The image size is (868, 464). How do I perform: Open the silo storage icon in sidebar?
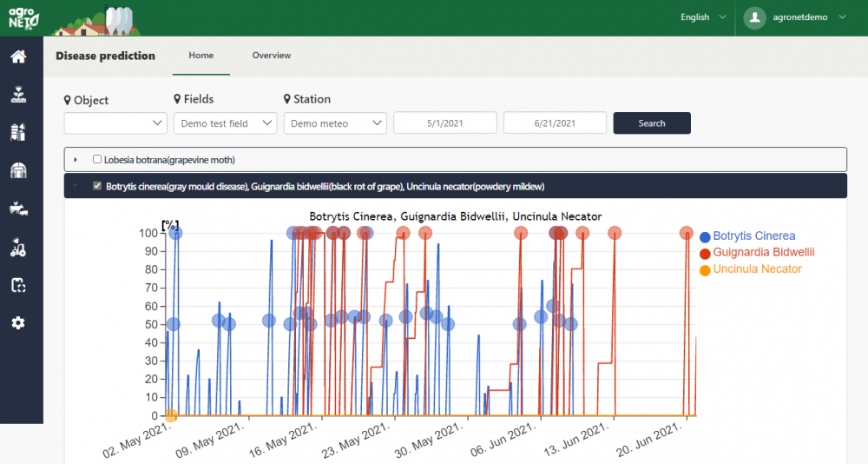pos(17,132)
